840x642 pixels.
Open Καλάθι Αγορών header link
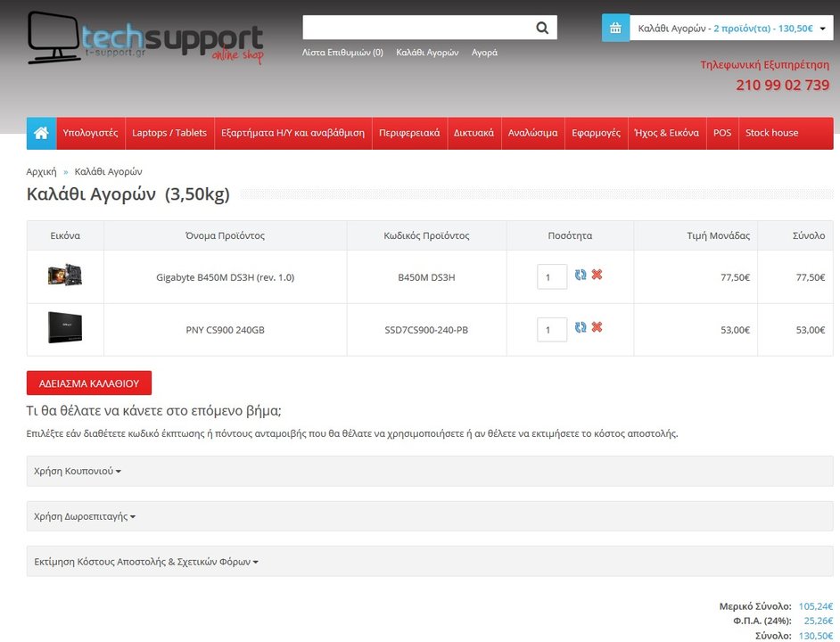click(427, 53)
